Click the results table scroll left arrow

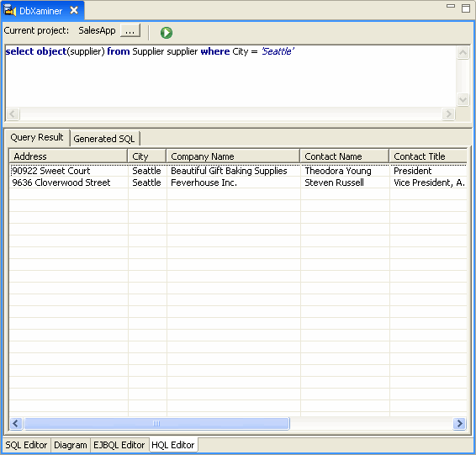[x=16, y=423]
